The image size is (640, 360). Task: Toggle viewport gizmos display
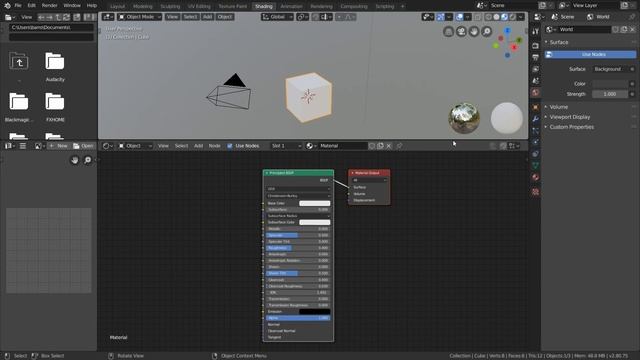440,17
